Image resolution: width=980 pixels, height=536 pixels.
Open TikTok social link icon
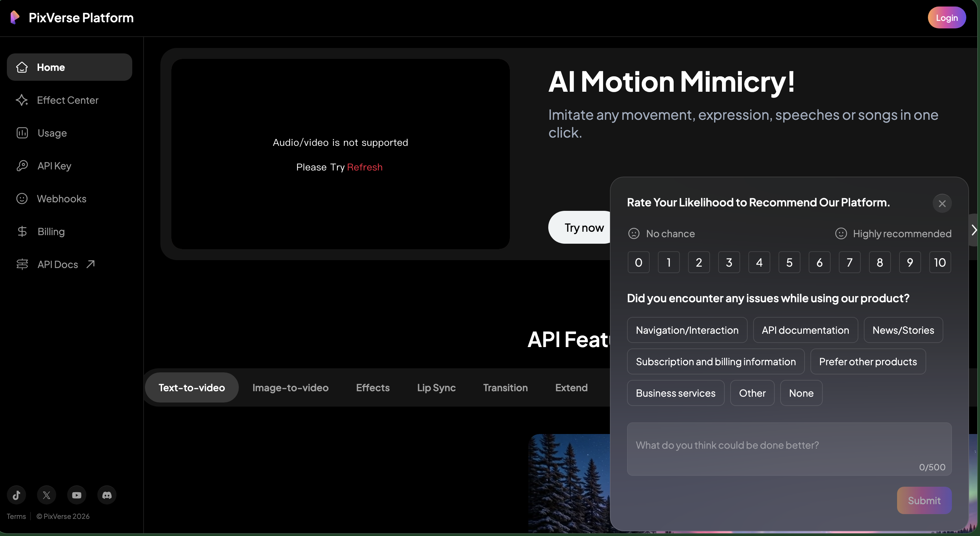(16, 495)
